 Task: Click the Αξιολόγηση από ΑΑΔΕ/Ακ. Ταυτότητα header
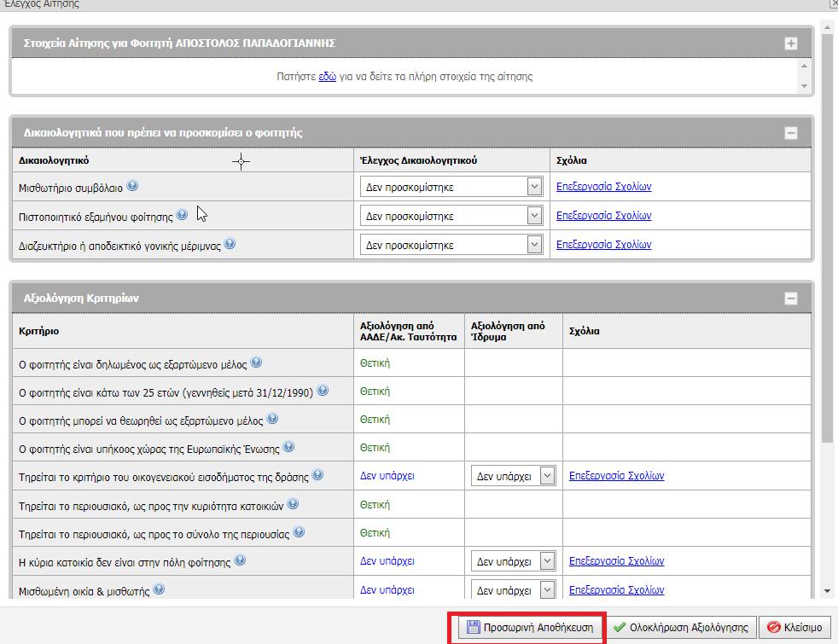pos(408,331)
